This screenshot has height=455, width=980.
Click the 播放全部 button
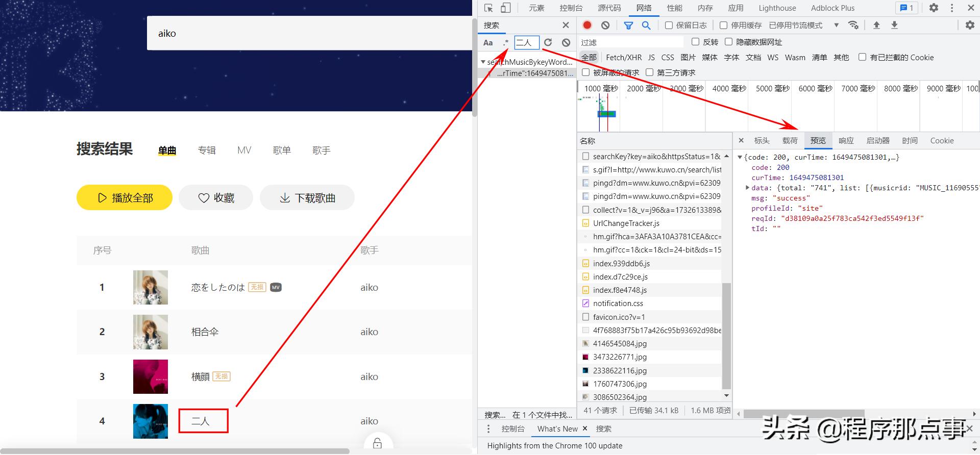click(125, 197)
